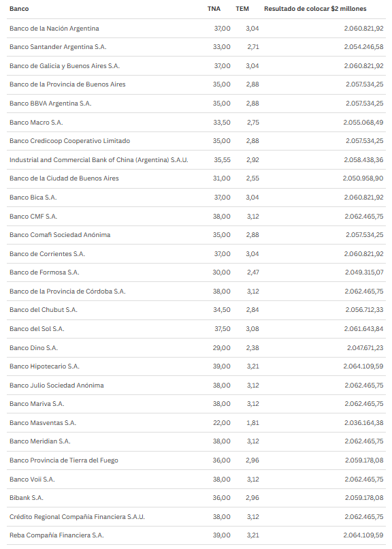Click the 39,00 TNA value for Banco Hipotecario

pyautogui.click(x=222, y=366)
